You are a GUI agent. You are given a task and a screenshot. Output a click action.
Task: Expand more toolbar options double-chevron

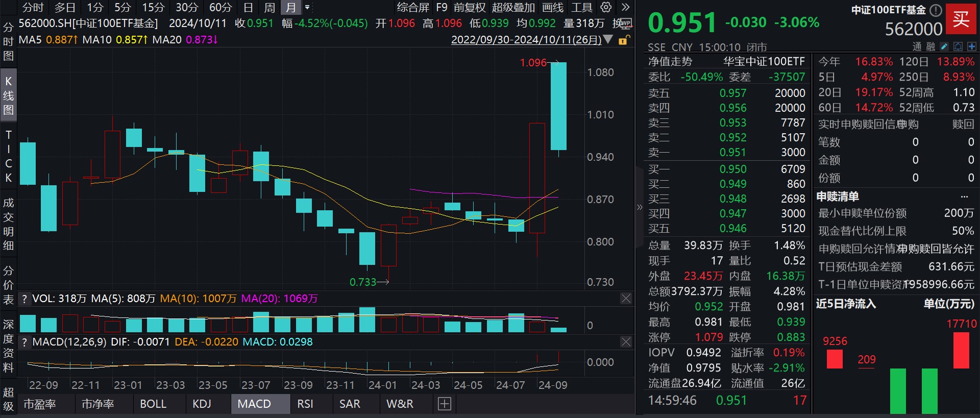coord(626,7)
